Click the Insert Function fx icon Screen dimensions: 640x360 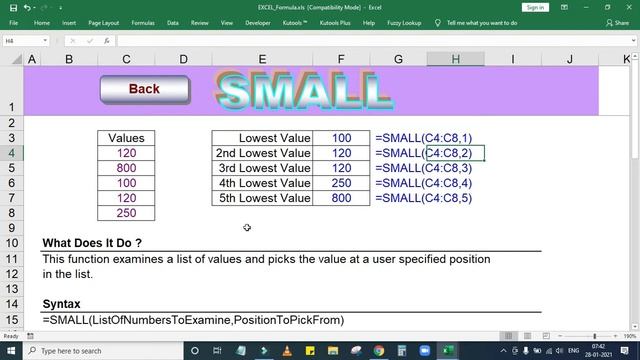click(x=107, y=41)
